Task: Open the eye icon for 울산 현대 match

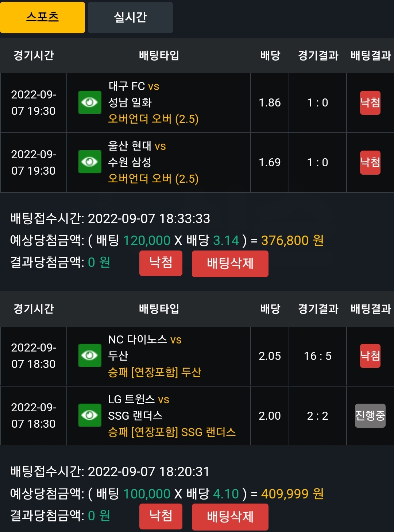Action: coord(90,162)
